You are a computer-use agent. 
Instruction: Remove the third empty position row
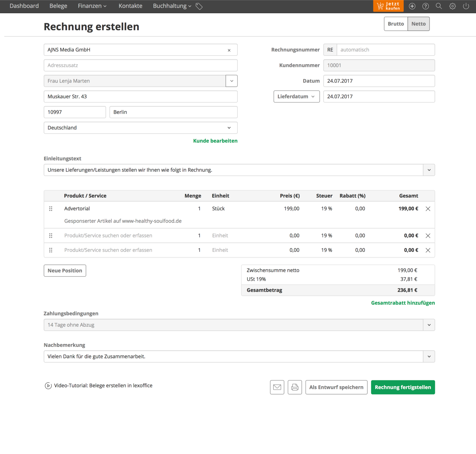pos(428,250)
